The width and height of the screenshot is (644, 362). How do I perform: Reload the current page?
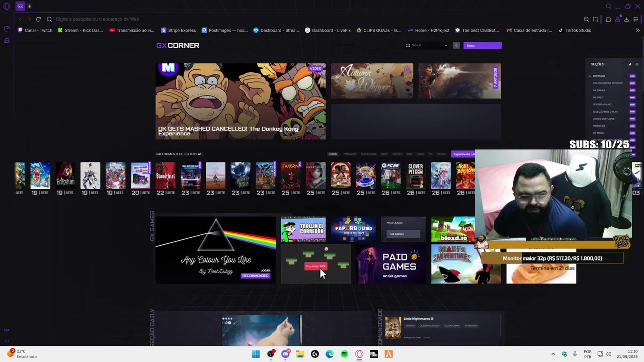[x=38, y=19]
